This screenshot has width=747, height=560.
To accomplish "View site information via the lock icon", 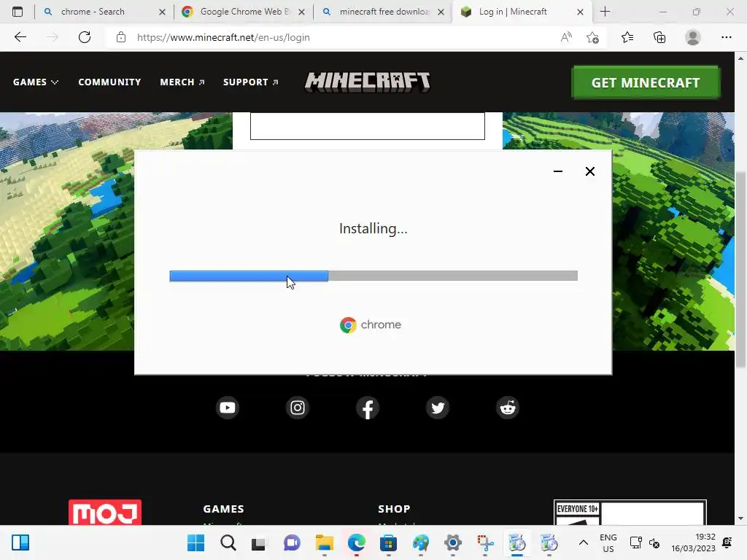I will [121, 37].
